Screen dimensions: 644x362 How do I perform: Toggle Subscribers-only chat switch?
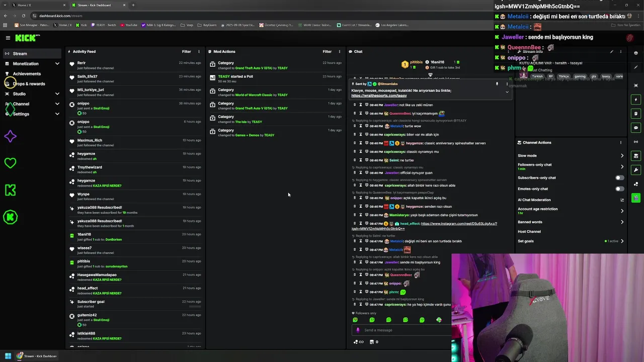pyautogui.click(x=620, y=177)
